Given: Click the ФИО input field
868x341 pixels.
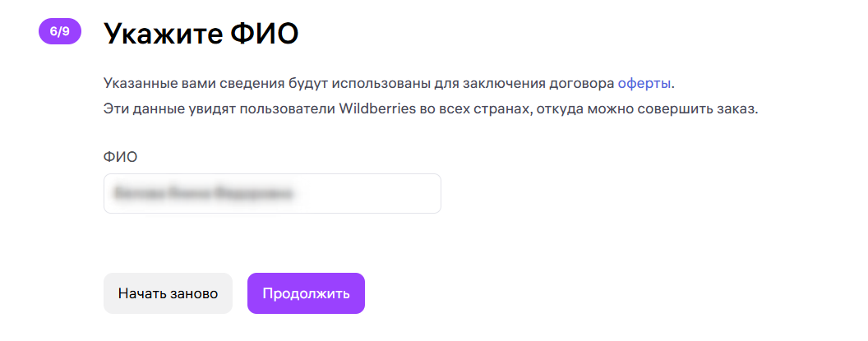Looking at the screenshot, I should pos(272,194).
